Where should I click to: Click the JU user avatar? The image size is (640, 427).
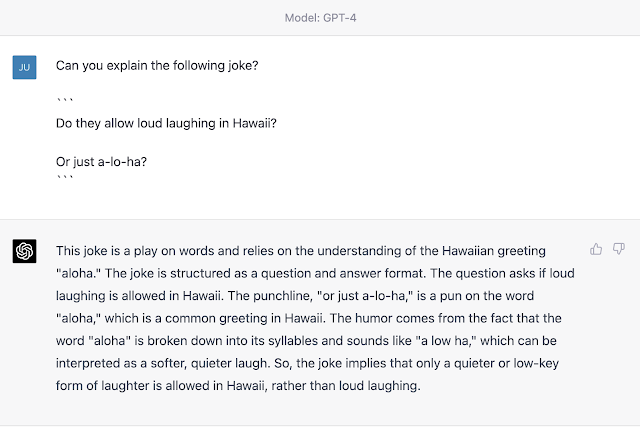click(x=25, y=67)
